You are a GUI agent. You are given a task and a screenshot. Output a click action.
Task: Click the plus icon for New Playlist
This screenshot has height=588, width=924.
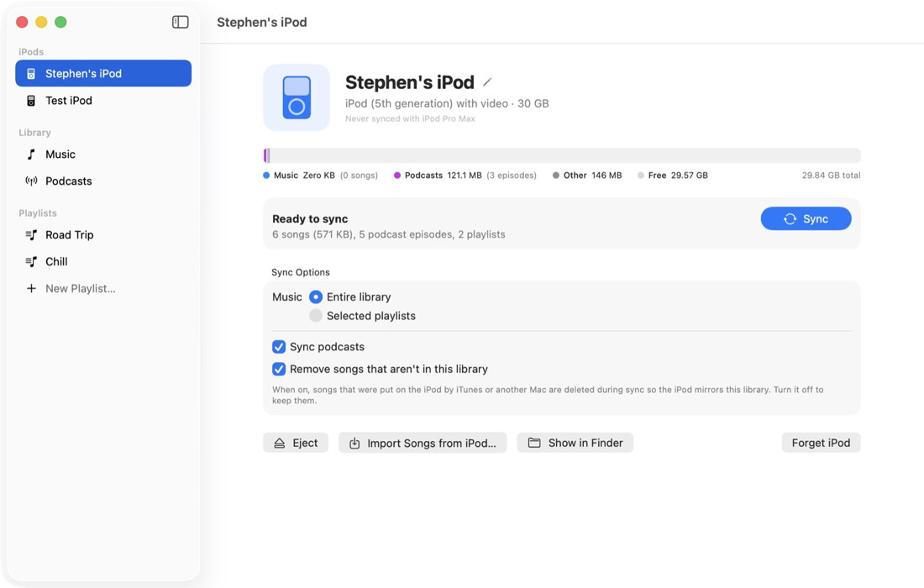[x=31, y=289]
